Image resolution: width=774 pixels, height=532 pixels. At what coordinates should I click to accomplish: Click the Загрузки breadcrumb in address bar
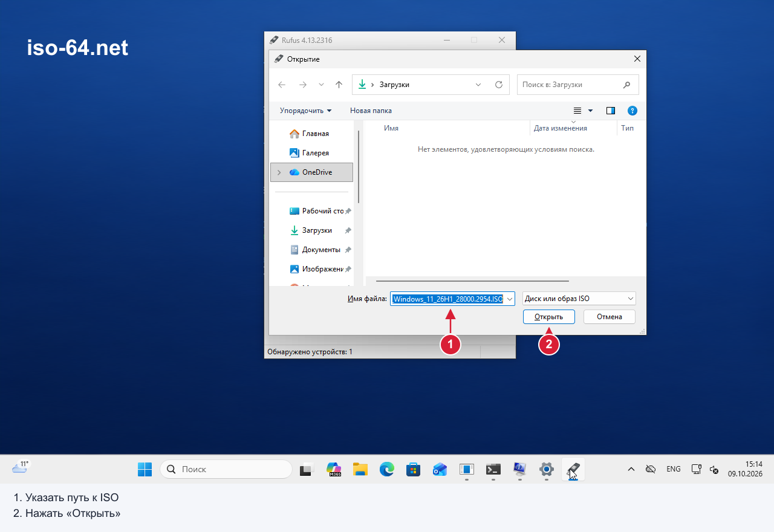(x=394, y=85)
